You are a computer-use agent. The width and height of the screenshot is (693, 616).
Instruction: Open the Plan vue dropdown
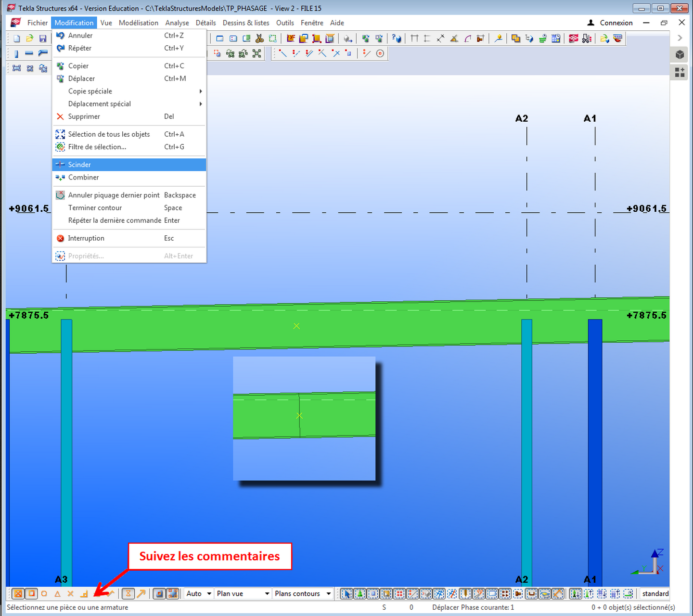pos(243,594)
